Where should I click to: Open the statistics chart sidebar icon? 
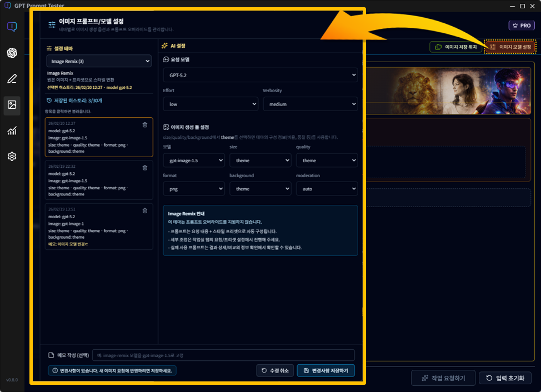(x=12, y=131)
